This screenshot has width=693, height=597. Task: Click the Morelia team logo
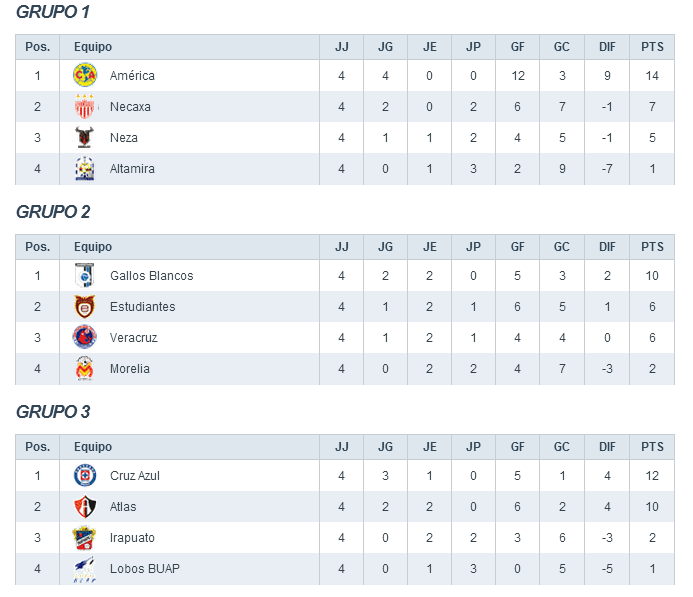point(85,369)
